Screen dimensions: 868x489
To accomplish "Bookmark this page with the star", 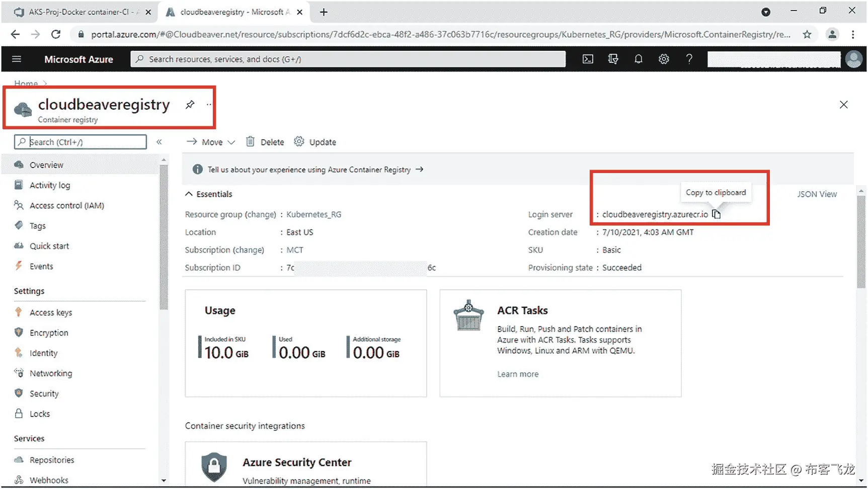I will click(x=807, y=34).
